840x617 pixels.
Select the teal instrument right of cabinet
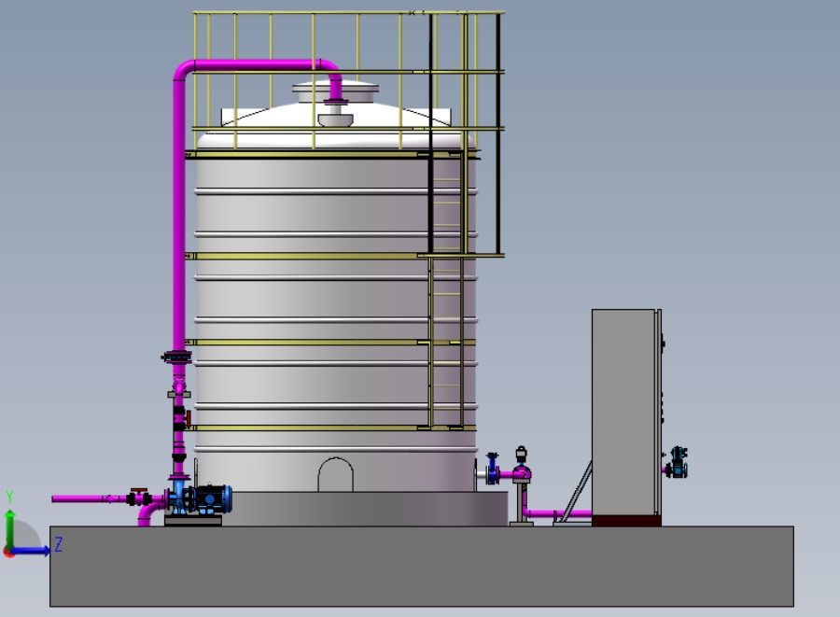click(678, 462)
